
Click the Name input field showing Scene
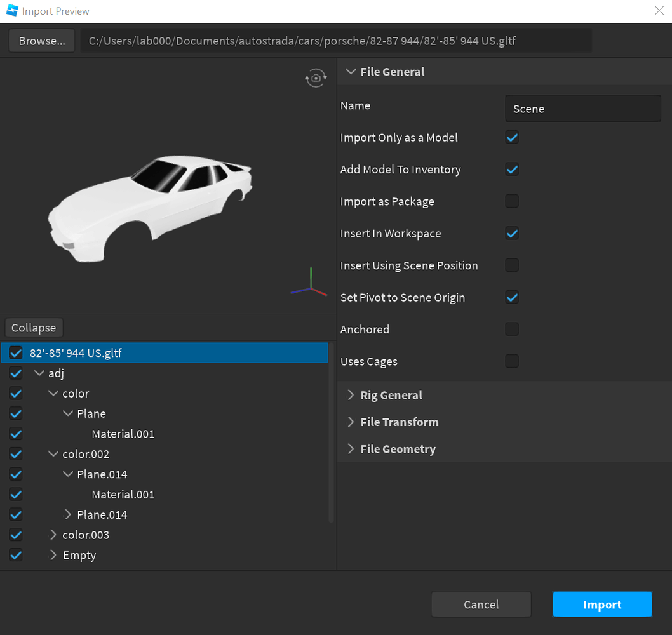[x=582, y=108]
